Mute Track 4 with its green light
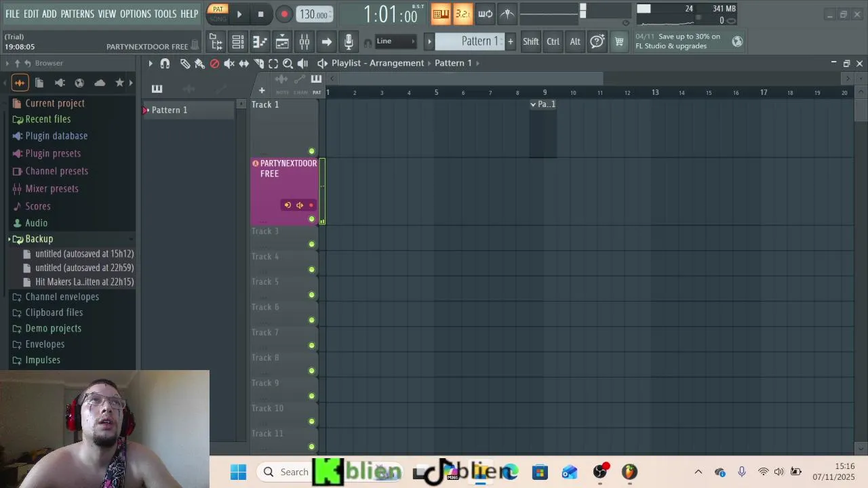The height and width of the screenshot is (488, 868). coord(311,269)
